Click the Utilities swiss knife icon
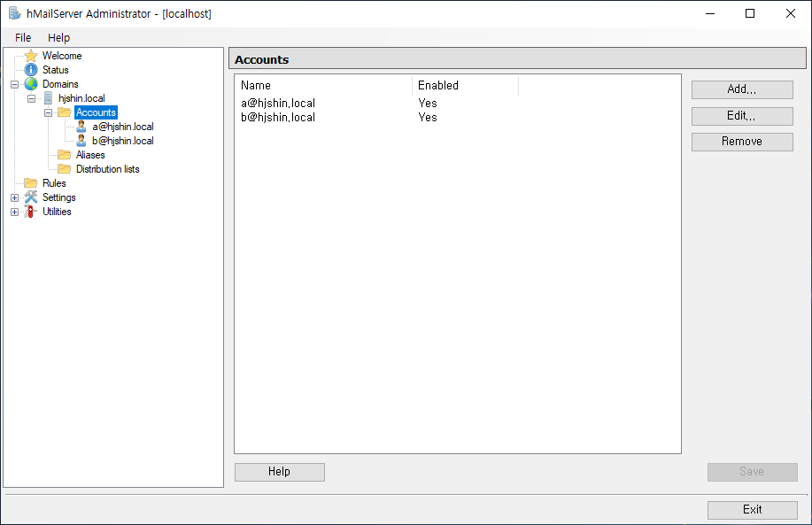Image resolution: width=812 pixels, height=525 pixels. (x=30, y=212)
